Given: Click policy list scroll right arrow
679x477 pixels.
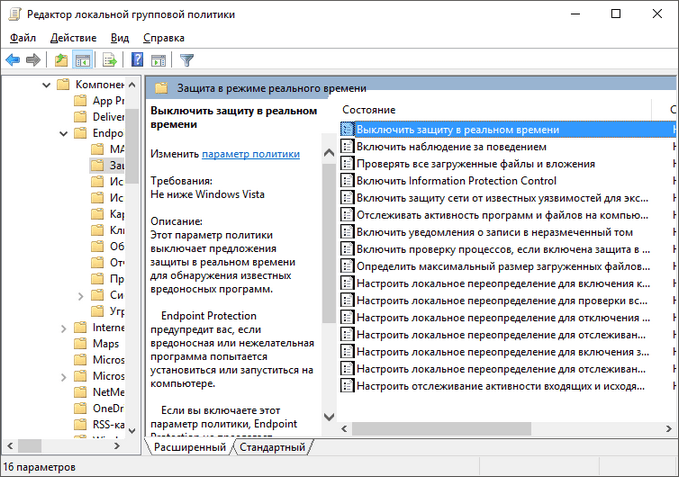Looking at the screenshot, I should [x=669, y=429].
